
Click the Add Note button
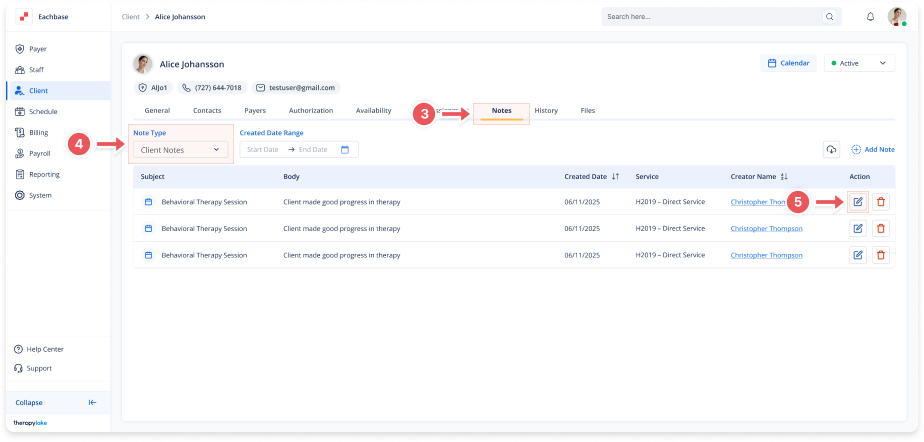(x=872, y=149)
